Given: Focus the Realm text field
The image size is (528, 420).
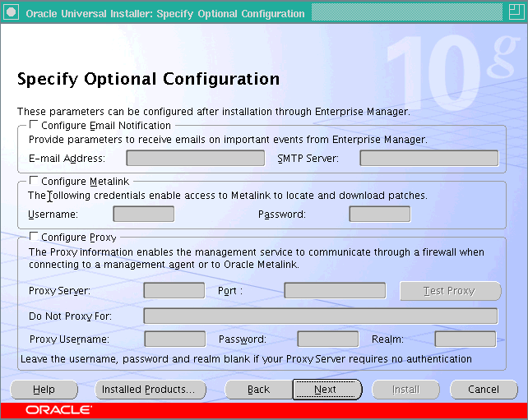Looking at the screenshot, I should click(465, 339).
